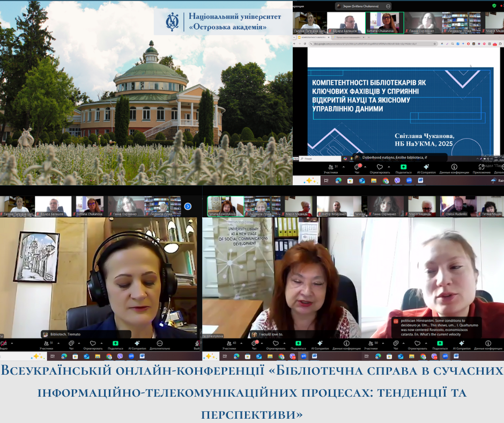This screenshot has height=423, width=504.
Task: Click Поделиться in the 43-participant Zoom window
Action: [x=298, y=345]
